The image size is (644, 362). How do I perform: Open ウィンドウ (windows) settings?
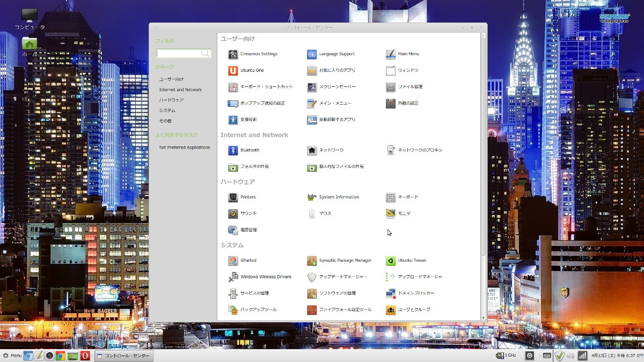tap(402, 71)
